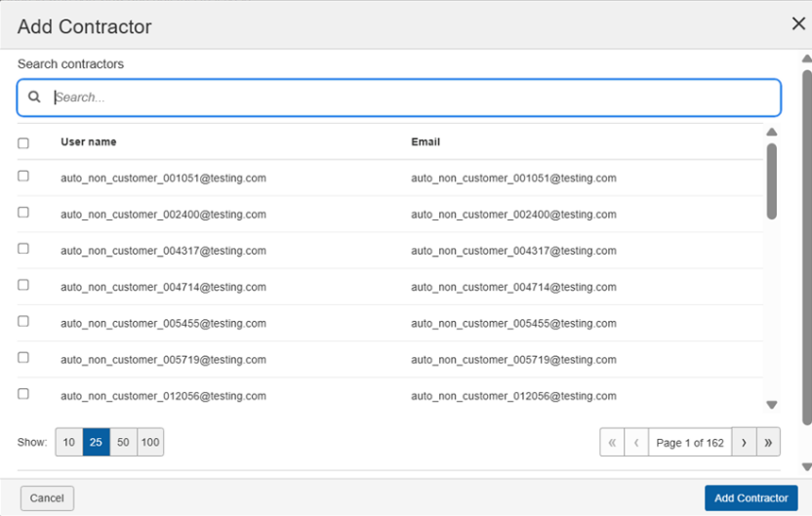Image resolution: width=812 pixels, height=516 pixels.
Task: Go to the previous page of results
Action: (636, 443)
